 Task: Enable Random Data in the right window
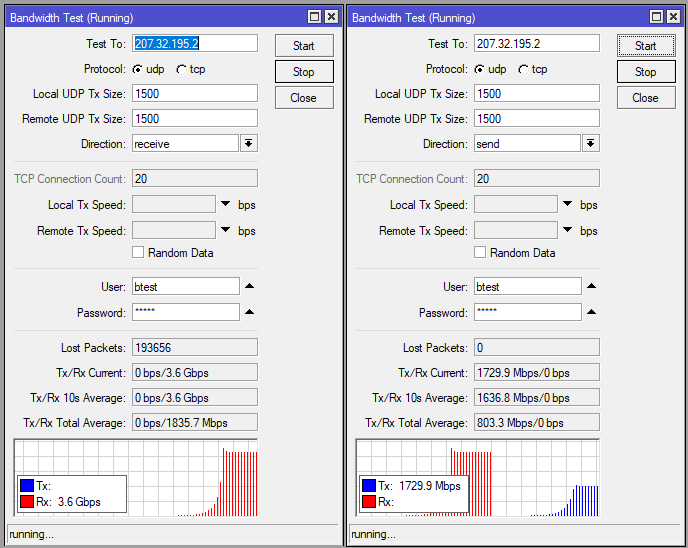click(x=480, y=252)
